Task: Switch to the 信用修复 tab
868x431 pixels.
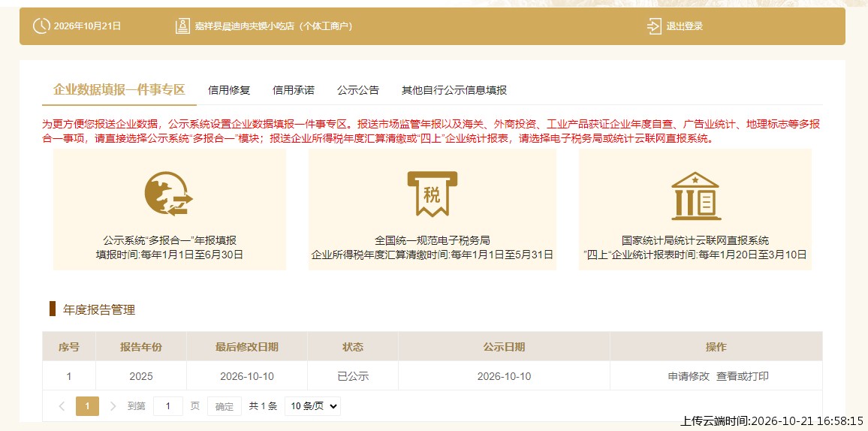Action: pyautogui.click(x=229, y=90)
